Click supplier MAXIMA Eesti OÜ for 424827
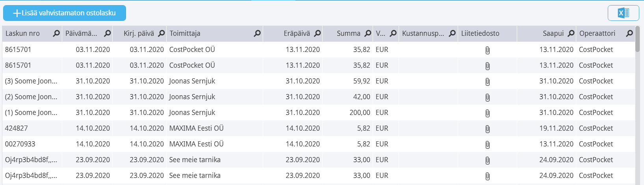 (x=196, y=128)
